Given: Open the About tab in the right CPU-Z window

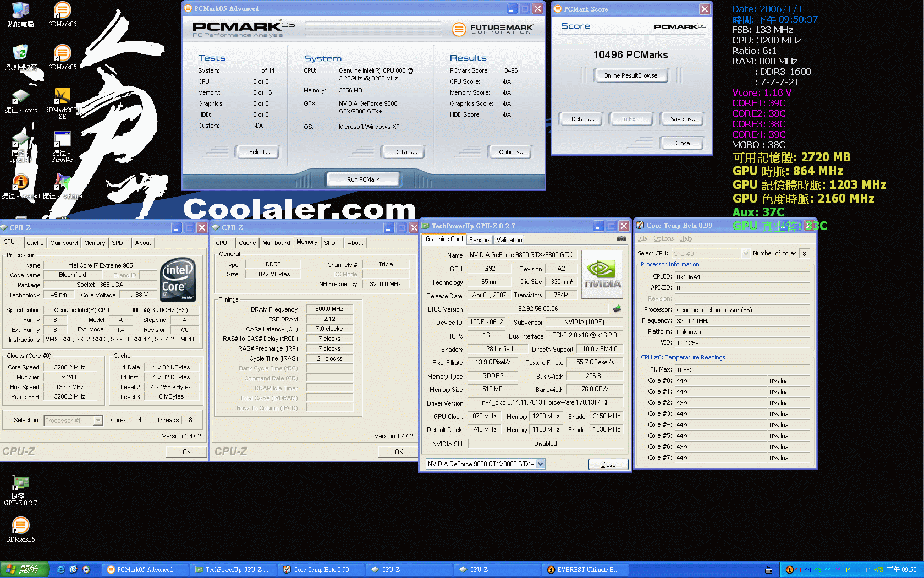Looking at the screenshot, I should tap(355, 243).
